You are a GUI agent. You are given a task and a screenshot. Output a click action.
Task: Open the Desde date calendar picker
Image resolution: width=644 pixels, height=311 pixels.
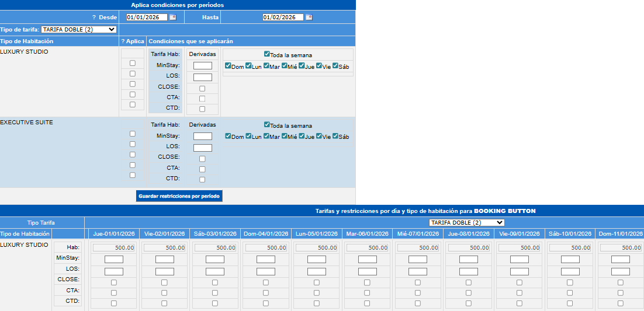(x=172, y=18)
